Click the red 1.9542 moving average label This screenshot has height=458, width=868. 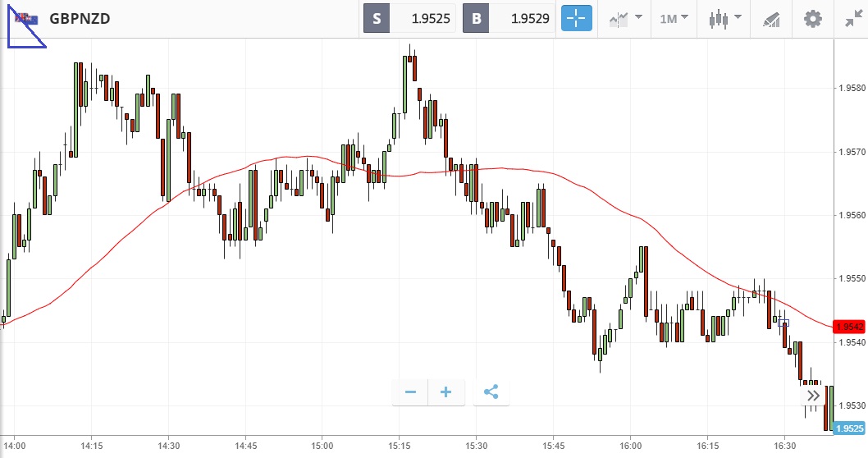[x=849, y=327]
